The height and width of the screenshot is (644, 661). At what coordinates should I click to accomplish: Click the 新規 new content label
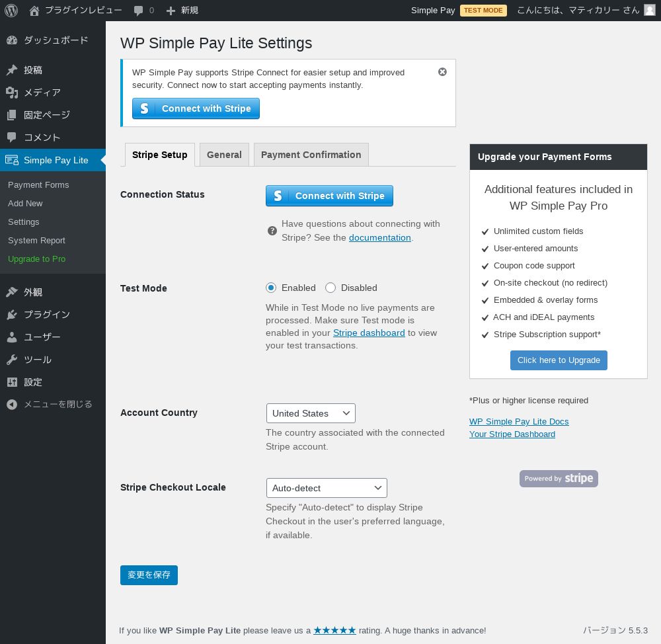click(x=190, y=11)
